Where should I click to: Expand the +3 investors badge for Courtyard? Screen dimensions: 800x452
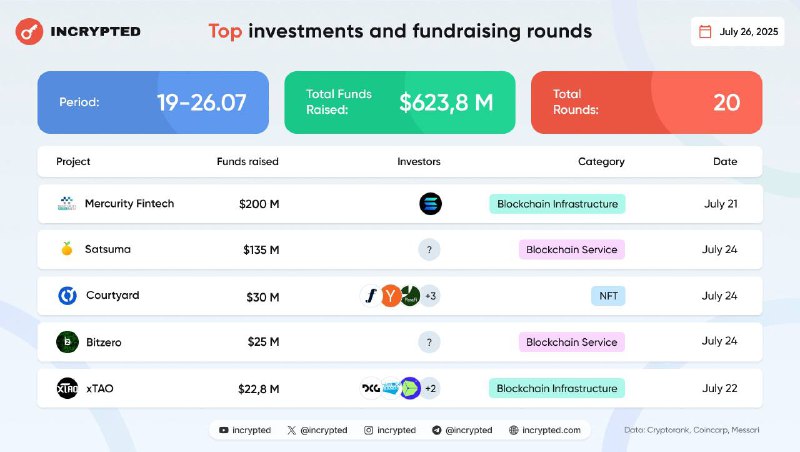tap(430, 296)
